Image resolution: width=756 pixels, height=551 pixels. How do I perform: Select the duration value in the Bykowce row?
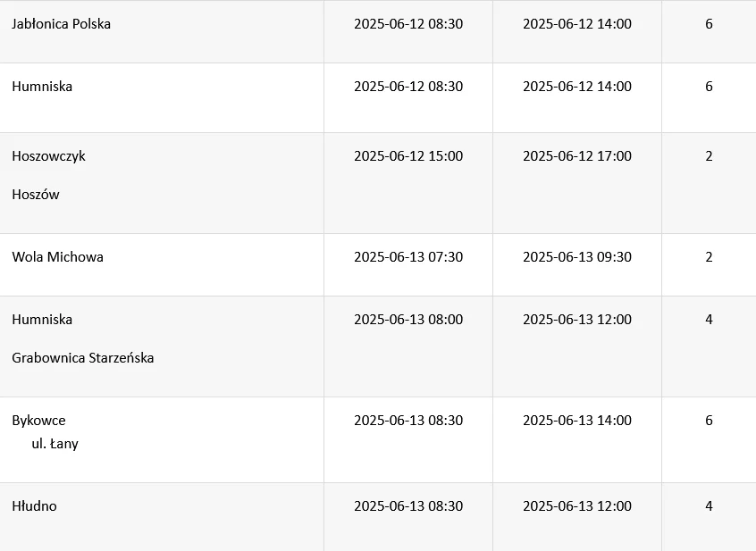[x=709, y=421]
